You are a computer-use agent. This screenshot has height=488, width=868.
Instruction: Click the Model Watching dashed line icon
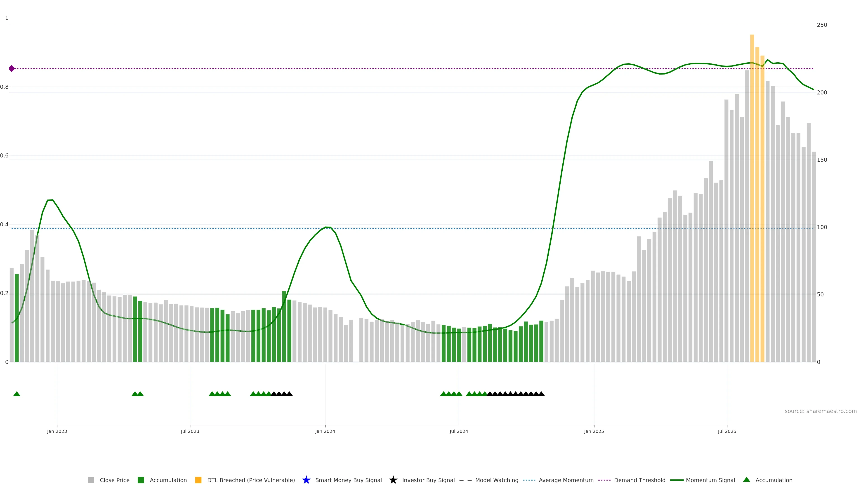point(465,480)
